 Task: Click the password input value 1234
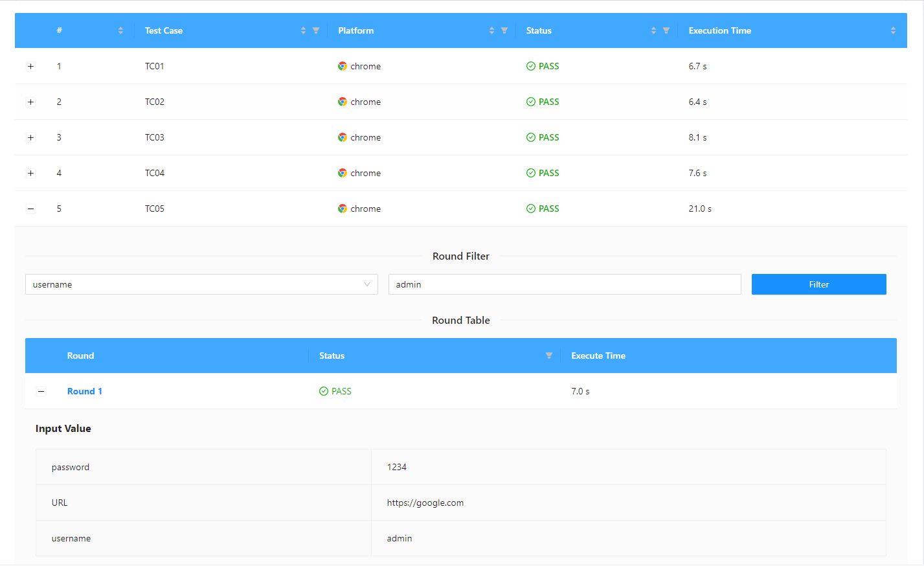point(397,467)
